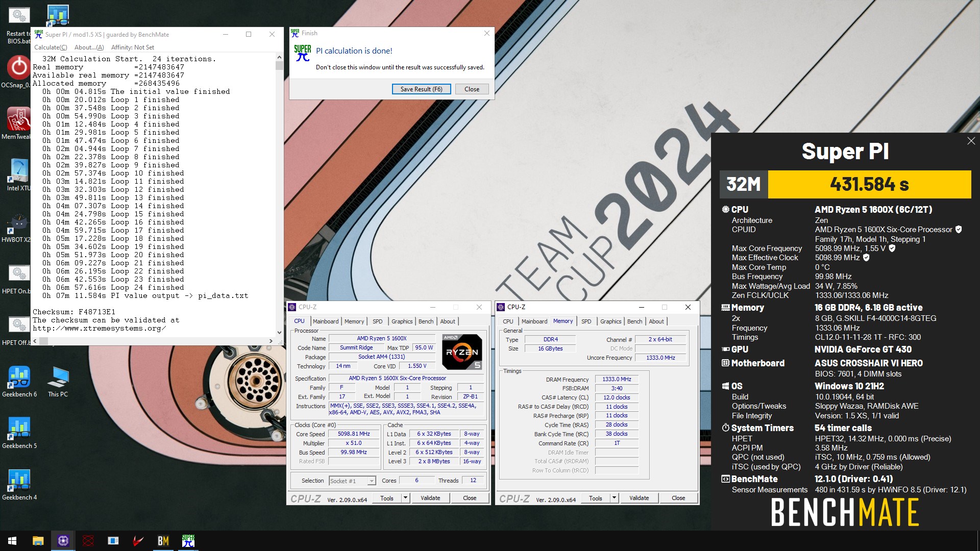Open the bar-chart desktop shortcut at the top
This screenshot has width=980, height=551.
click(x=58, y=15)
